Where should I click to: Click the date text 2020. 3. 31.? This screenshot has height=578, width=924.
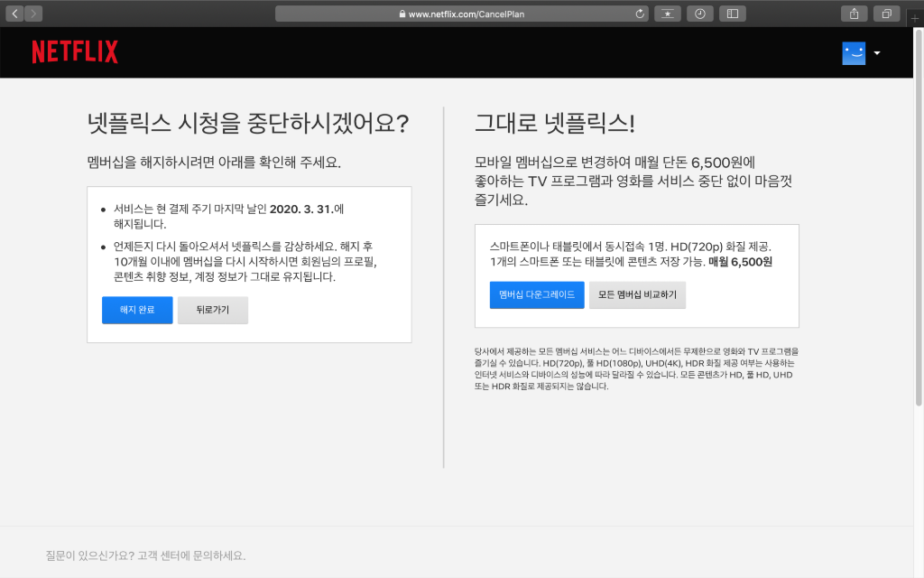[301, 209]
